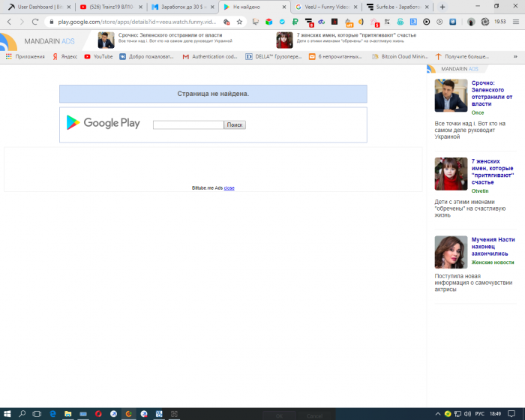Click the blue P extension icon
Viewport: 525px width, 420px height.
(413, 22)
